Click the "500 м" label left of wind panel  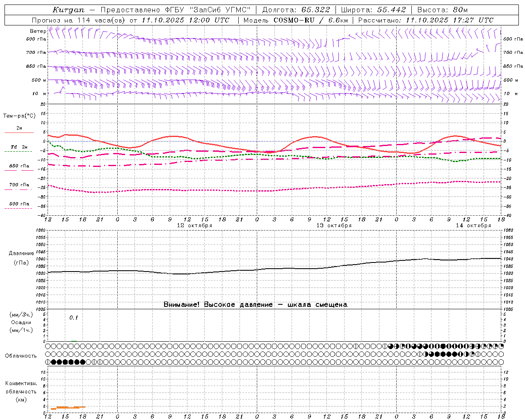tap(39, 80)
